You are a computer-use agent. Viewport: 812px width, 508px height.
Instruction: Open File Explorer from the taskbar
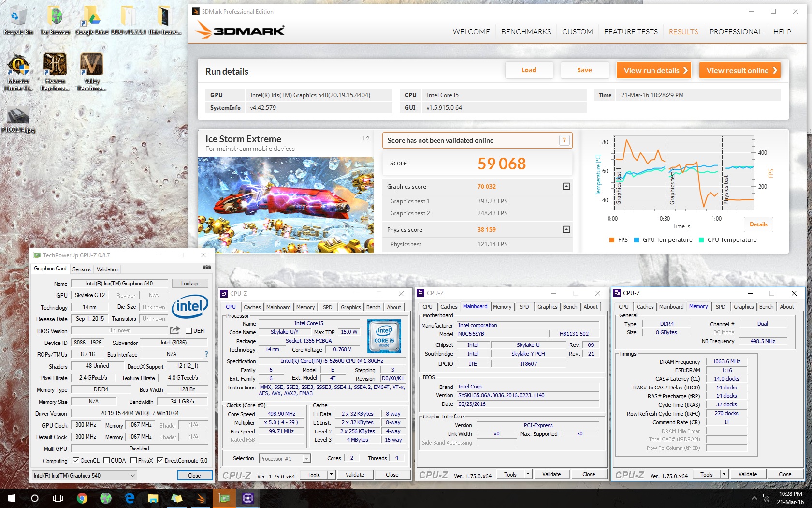pyautogui.click(x=153, y=498)
